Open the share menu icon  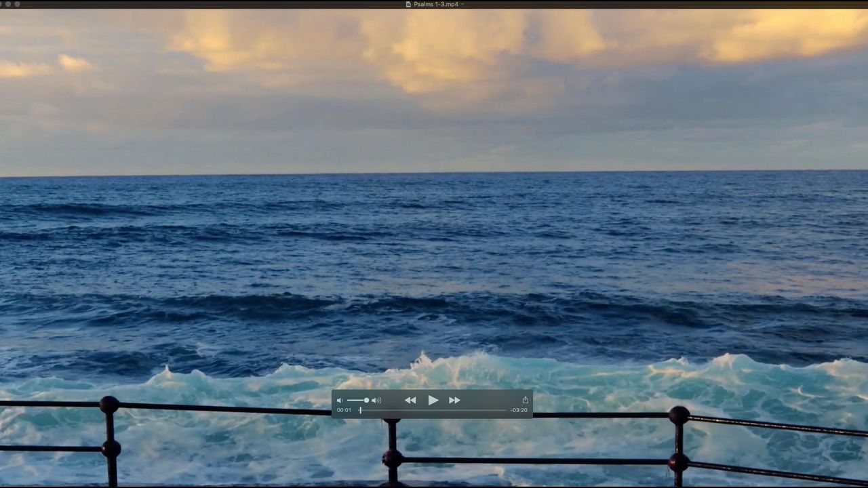pyautogui.click(x=525, y=401)
